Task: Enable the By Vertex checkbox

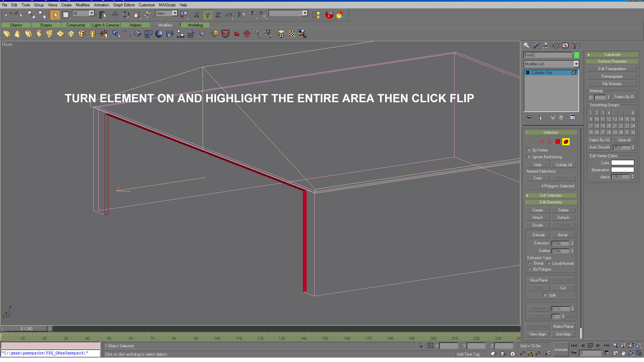Action: 529,150
